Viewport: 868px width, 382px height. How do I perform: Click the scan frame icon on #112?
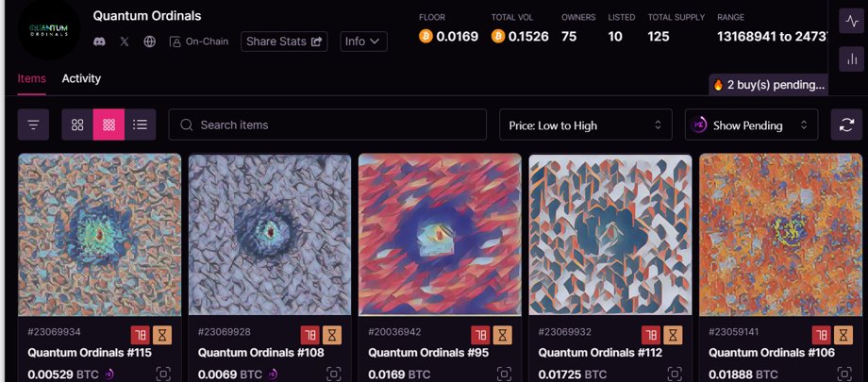coord(674,374)
